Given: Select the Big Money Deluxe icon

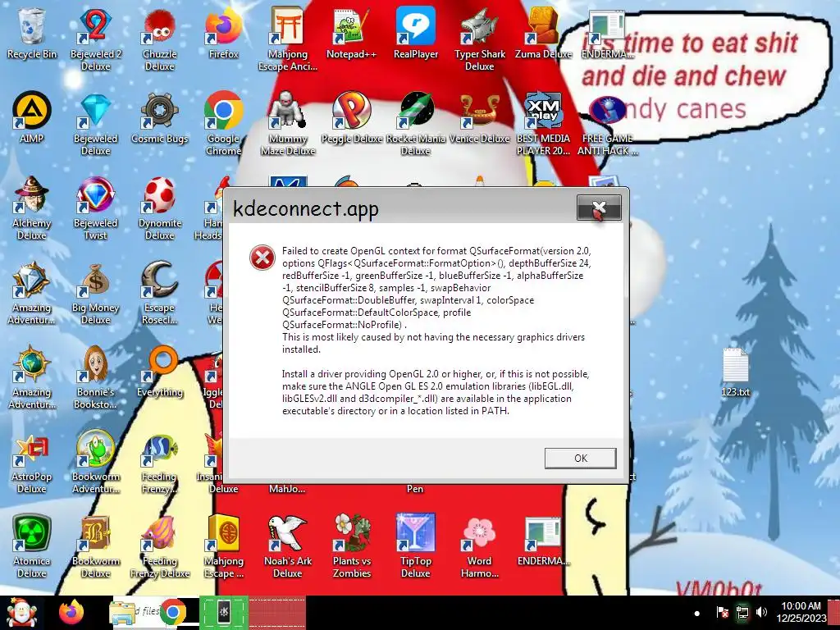Looking at the screenshot, I should click(95, 293).
